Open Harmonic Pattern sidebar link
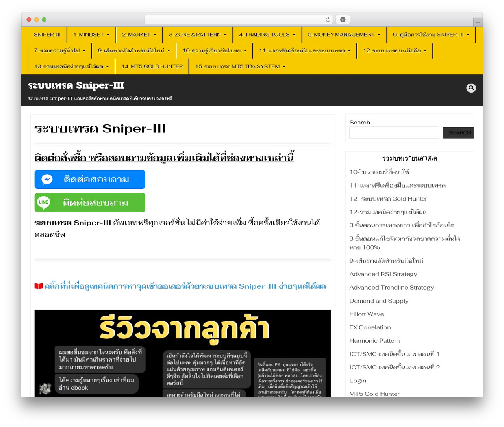 pos(374,341)
